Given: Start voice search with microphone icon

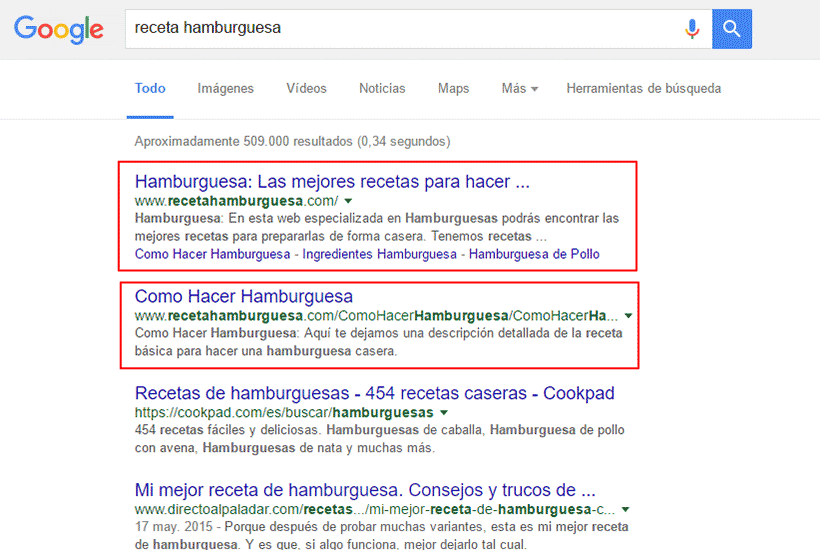Looking at the screenshot, I should tap(692, 29).
